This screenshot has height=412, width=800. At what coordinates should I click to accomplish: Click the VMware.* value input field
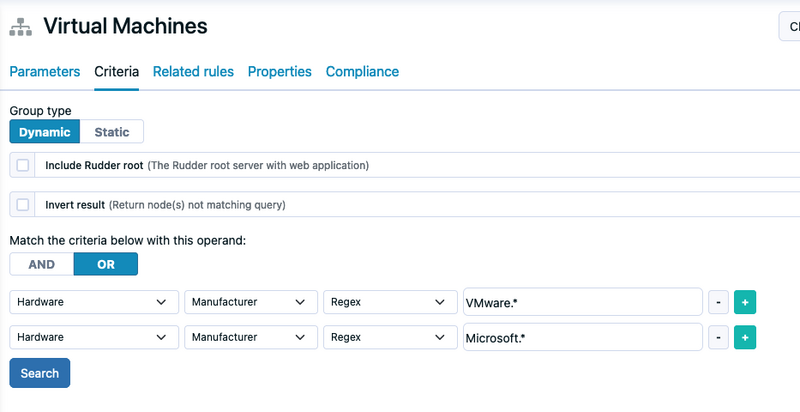point(583,302)
